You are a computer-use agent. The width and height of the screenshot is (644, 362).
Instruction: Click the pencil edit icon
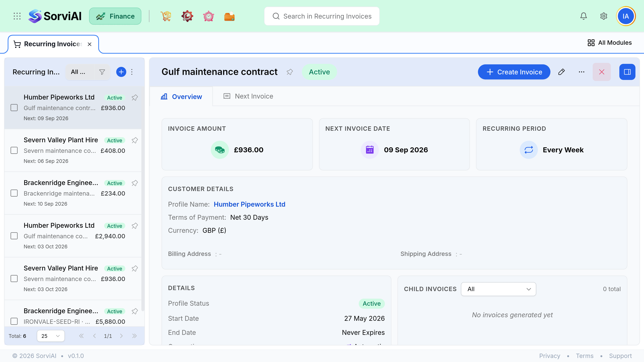[561, 72]
